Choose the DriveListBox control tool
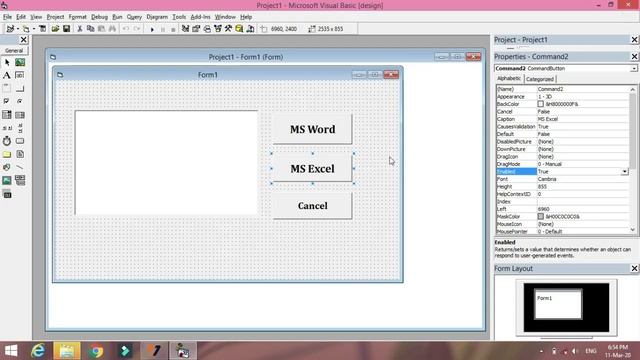 pos(20,141)
